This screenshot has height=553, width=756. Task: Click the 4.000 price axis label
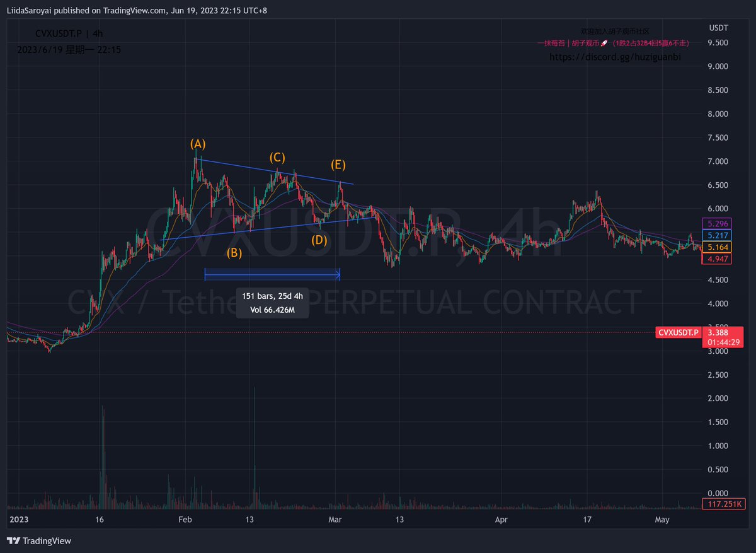718,304
